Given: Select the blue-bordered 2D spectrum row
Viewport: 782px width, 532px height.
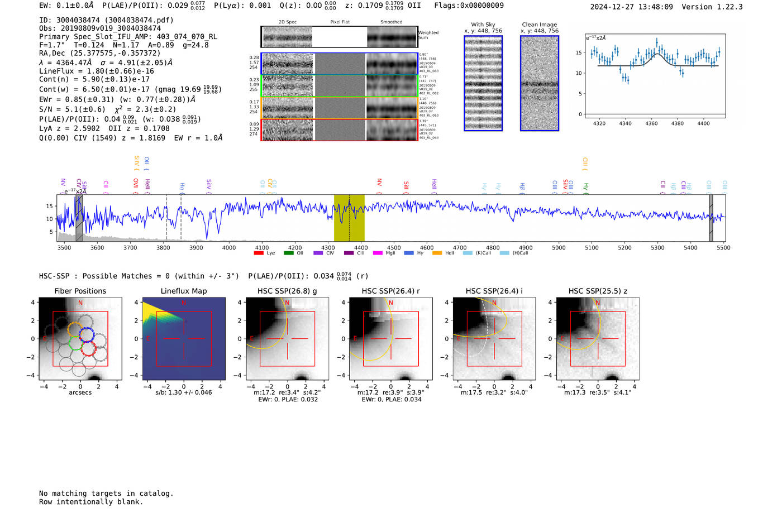Looking at the screenshot, I should click(339, 64).
